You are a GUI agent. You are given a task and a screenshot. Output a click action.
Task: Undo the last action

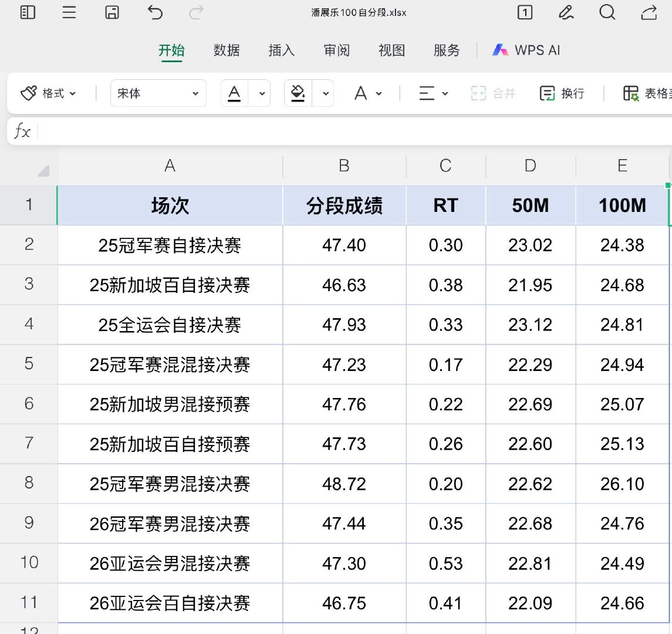[155, 12]
